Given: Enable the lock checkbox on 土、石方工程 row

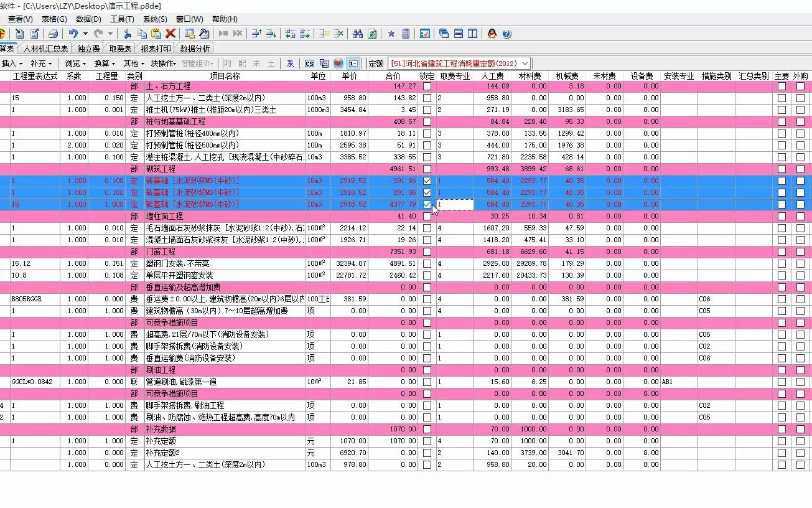Looking at the screenshot, I should point(427,85).
